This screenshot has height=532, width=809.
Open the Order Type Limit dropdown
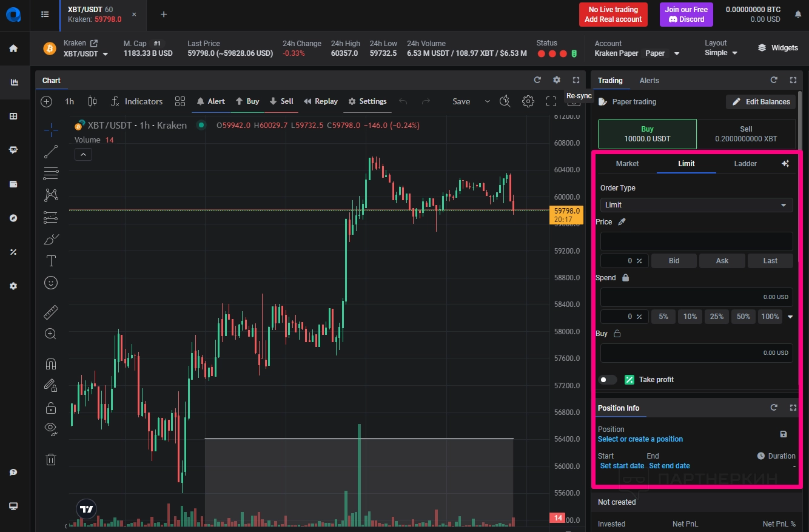click(696, 205)
